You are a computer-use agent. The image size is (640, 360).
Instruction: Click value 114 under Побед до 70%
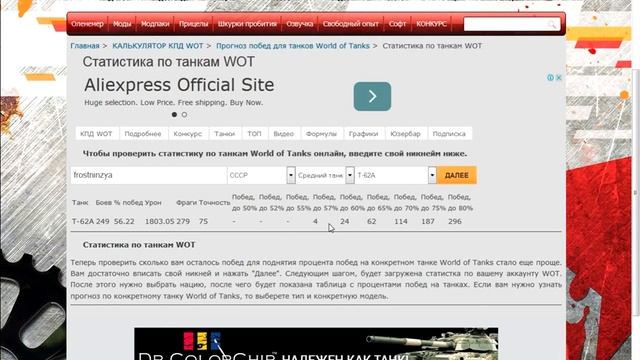pos(401,221)
